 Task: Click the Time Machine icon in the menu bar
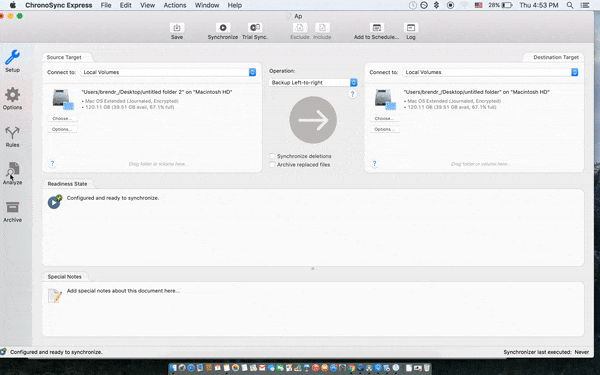click(412, 5)
